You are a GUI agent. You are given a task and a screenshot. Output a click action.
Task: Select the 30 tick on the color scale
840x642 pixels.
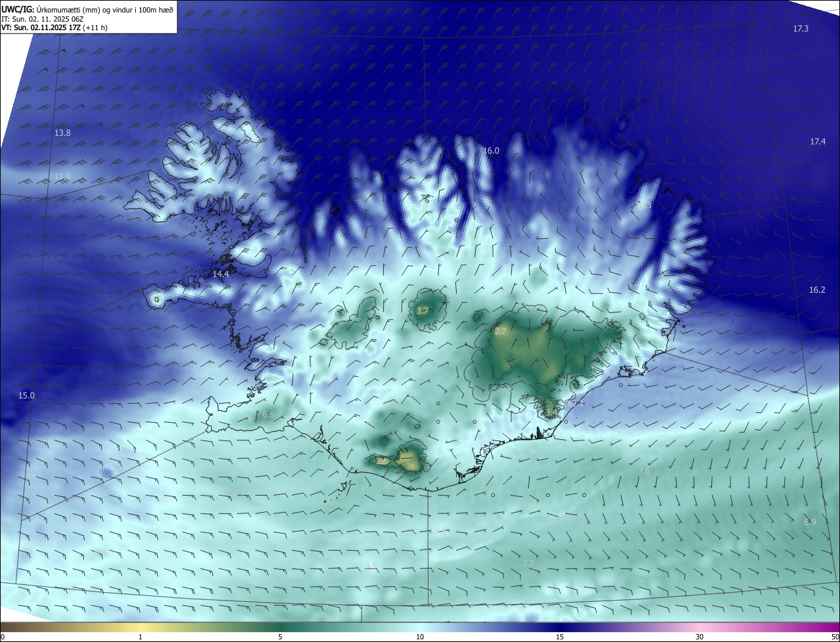(700, 637)
